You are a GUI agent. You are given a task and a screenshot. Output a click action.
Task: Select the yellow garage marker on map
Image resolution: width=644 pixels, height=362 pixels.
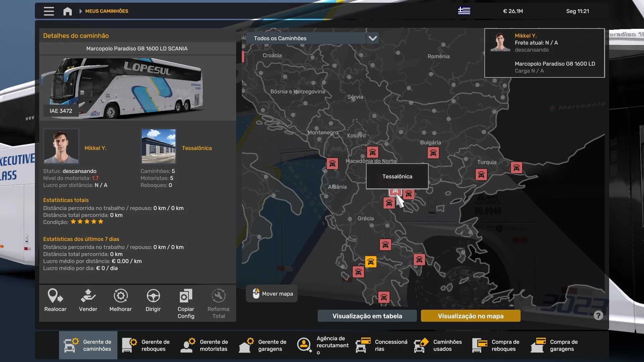(371, 262)
